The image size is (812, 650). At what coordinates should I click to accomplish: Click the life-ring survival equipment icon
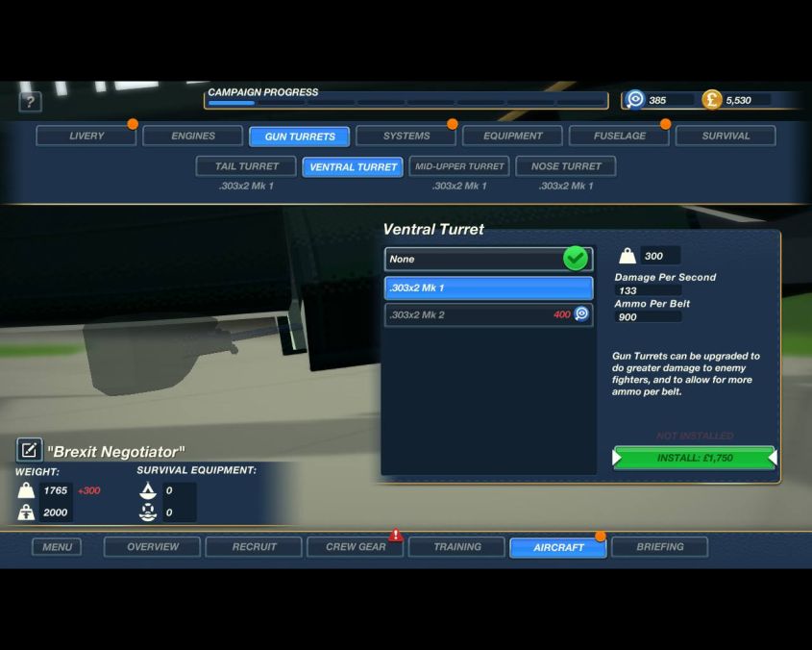click(x=148, y=512)
